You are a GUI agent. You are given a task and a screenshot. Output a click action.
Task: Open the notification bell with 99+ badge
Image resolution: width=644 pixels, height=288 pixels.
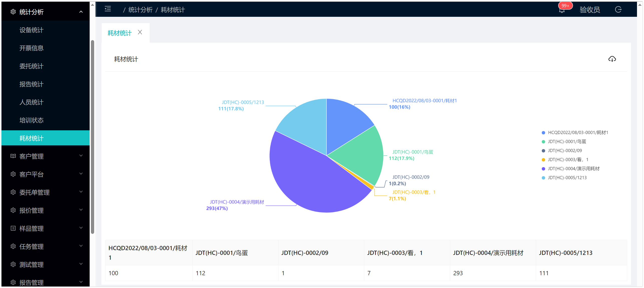coord(562,10)
